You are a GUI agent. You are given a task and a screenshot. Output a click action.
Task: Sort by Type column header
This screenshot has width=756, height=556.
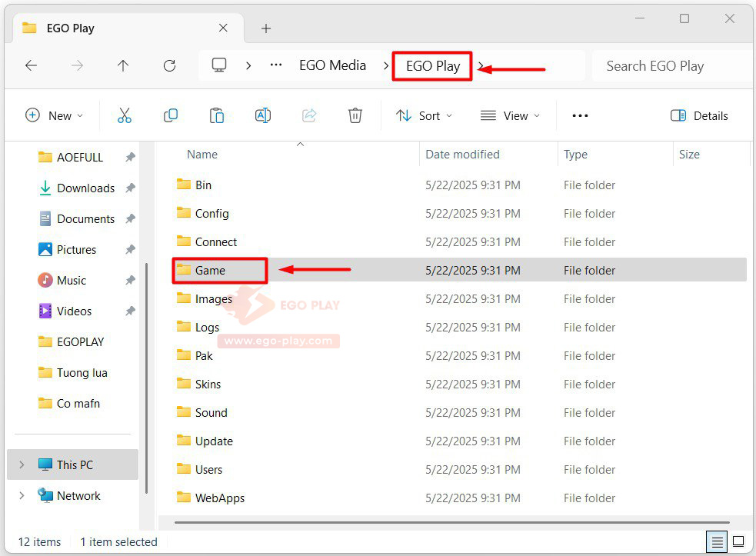[x=576, y=155]
